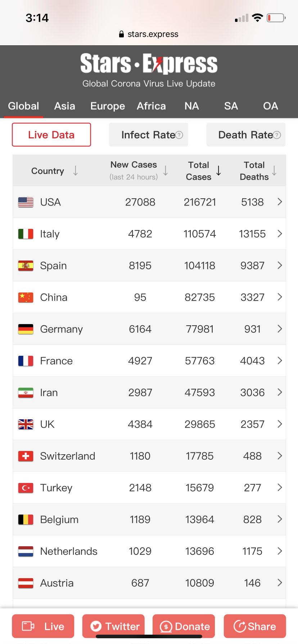The height and width of the screenshot is (644, 298).
Task: Open the Live video camera button
Action: (x=43, y=626)
